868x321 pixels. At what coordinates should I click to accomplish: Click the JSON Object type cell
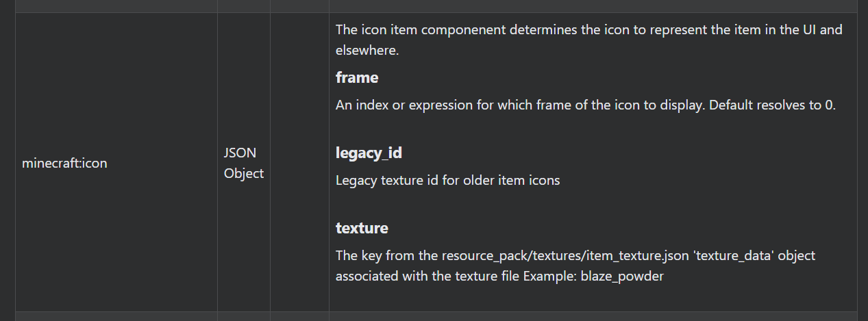pyautogui.click(x=244, y=163)
